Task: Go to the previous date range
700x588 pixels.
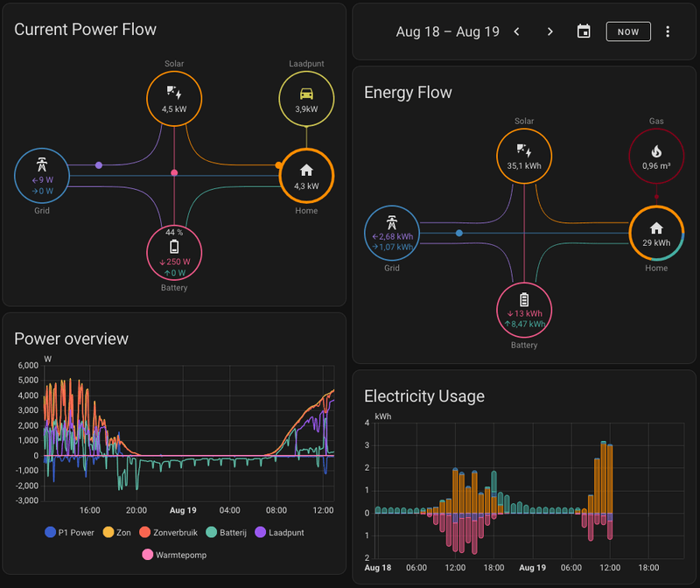Action: pyautogui.click(x=516, y=31)
